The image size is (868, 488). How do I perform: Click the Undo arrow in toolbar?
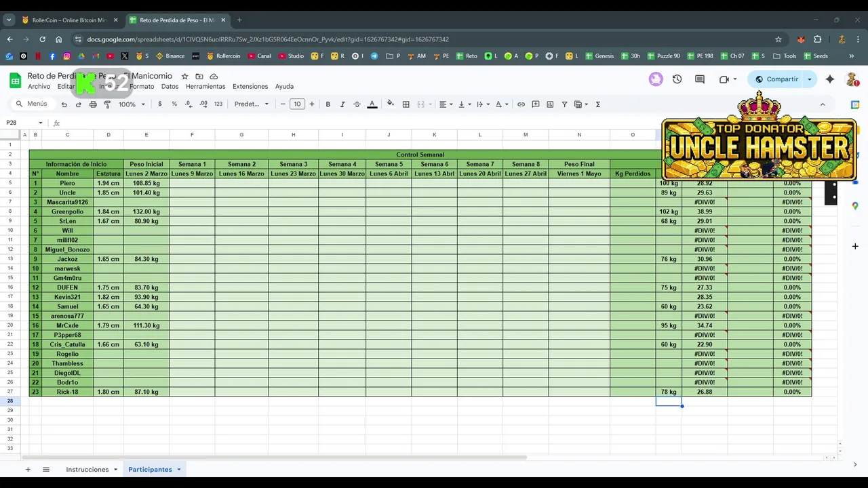(x=64, y=104)
